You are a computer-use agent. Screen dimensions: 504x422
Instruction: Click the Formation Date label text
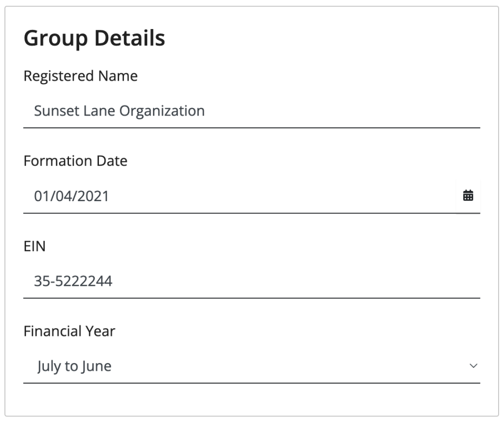(x=75, y=161)
